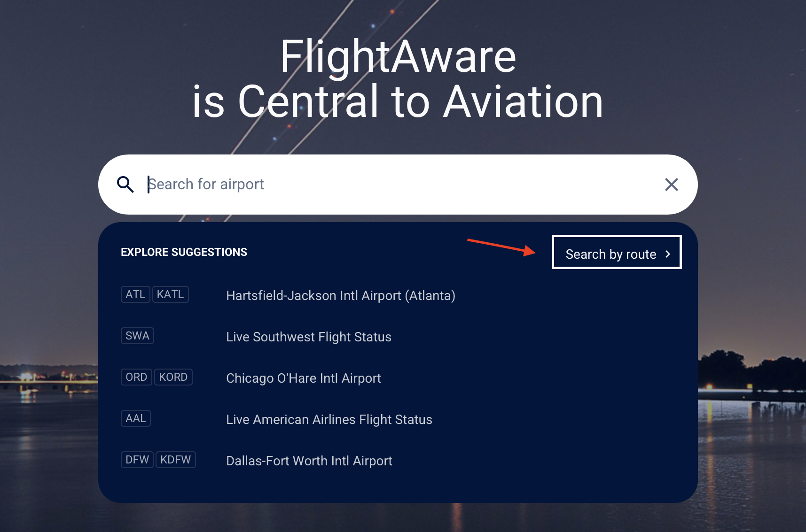Click the AAL airline code badge
The width and height of the screenshot is (806, 532).
136,418
